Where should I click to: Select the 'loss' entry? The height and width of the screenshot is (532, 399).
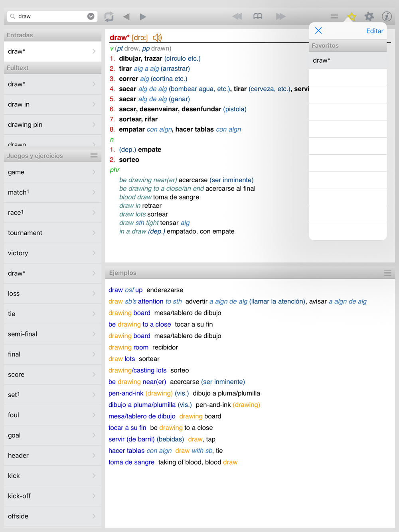pyautogui.click(x=53, y=294)
